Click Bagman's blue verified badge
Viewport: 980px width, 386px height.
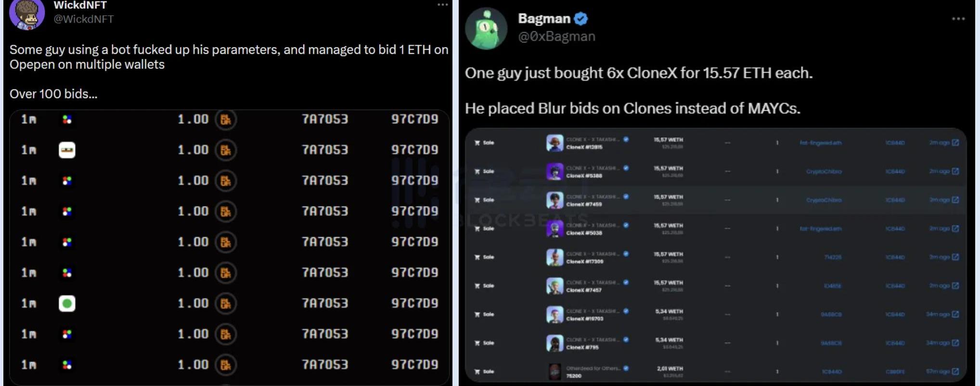pos(581,19)
